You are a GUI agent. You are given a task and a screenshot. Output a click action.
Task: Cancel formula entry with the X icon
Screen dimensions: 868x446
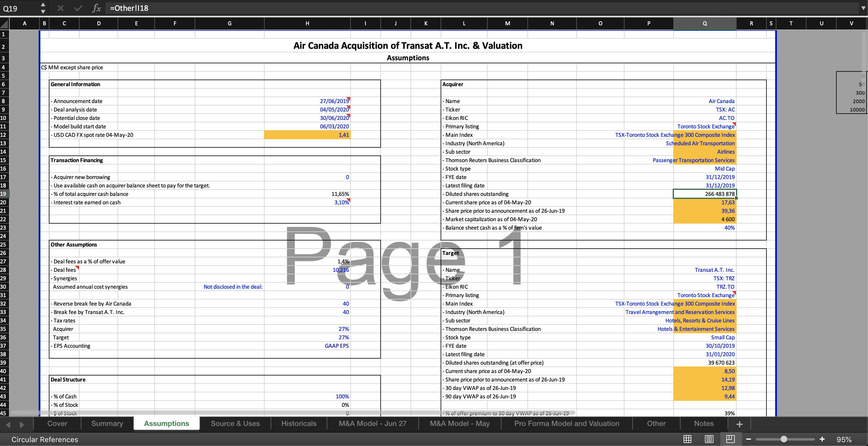click(60, 8)
